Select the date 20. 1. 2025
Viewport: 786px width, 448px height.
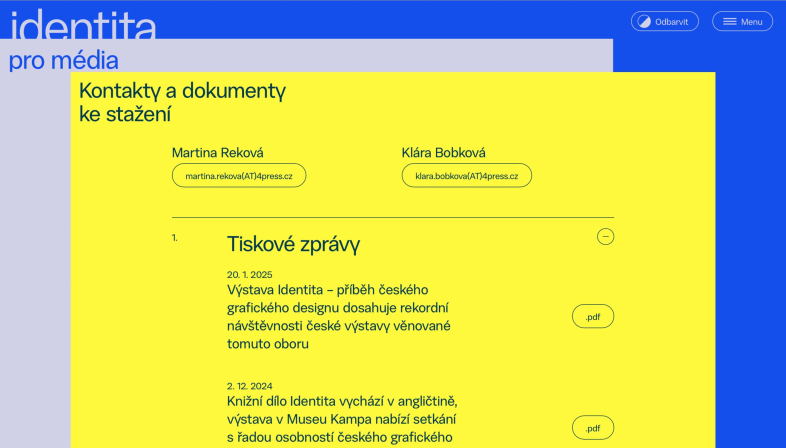click(250, 275)
